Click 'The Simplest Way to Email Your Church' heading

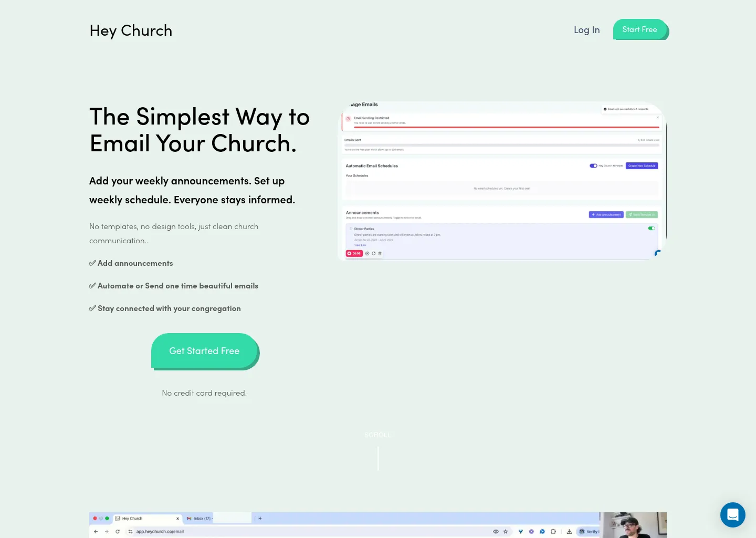click(x=199, y=130)
